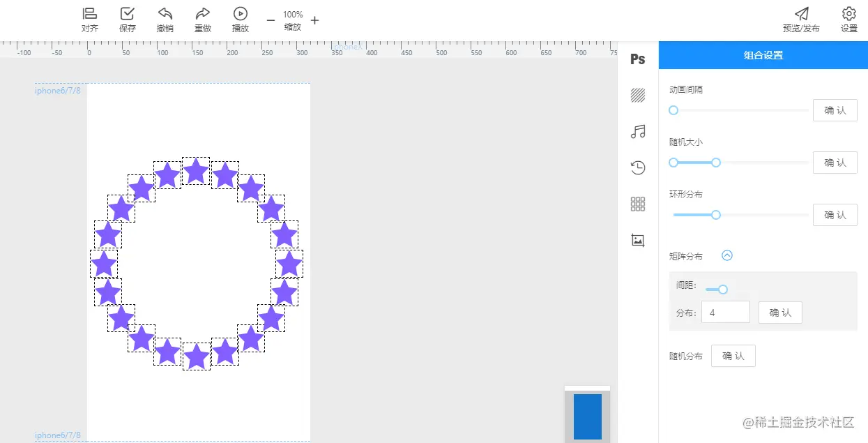The image size is (868, 443).
Task: Select the topmost star in the ring
Action: (x=196, y=171)
